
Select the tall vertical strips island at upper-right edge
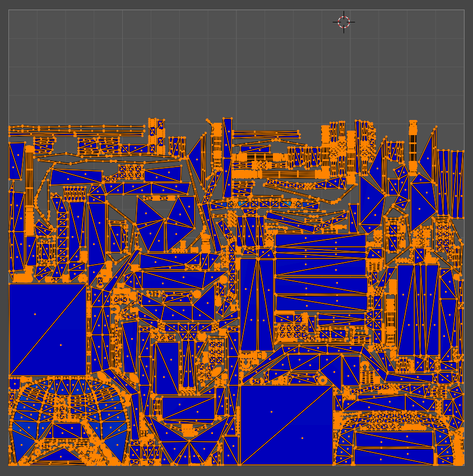tap(451, 183)
